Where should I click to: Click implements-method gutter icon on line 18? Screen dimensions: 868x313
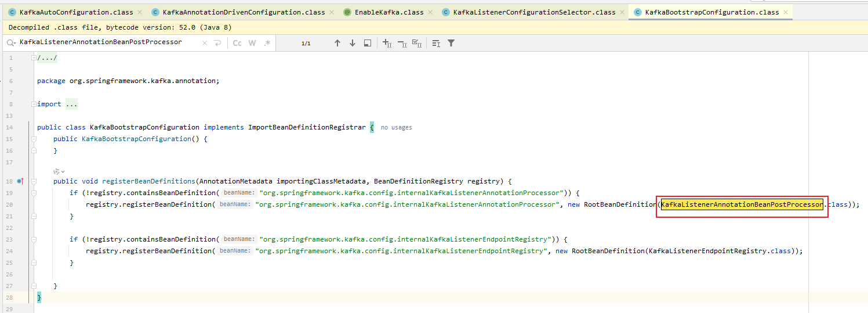[x=21, y=181]
